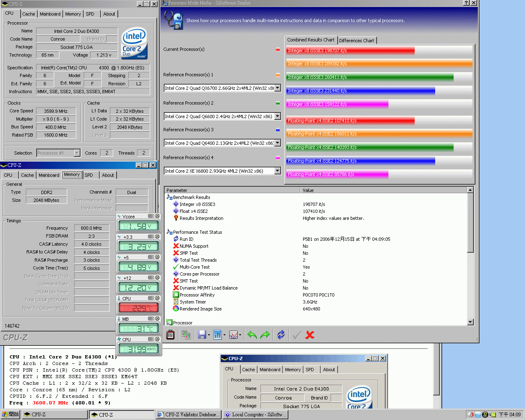Viewport: 525px width, 420px height.
Task: Open settings icon on the +3.3 gadget
Action: (x=151, y=237)
